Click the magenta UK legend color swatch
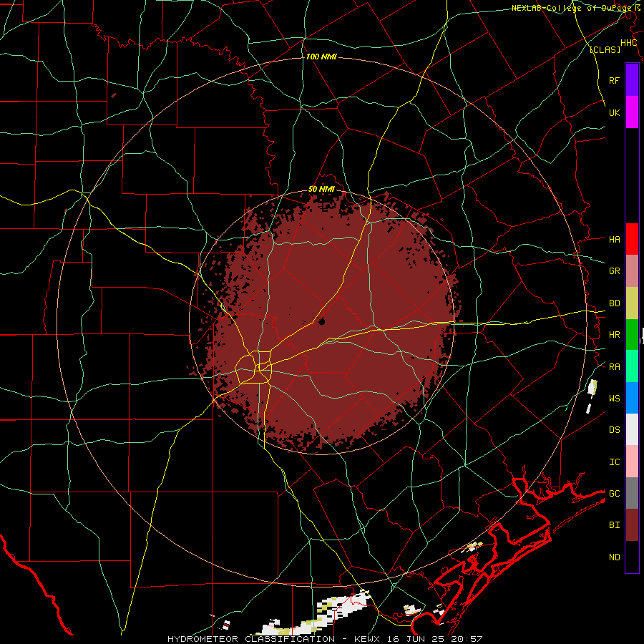This screenshot has height=644, width=644. 632,112
